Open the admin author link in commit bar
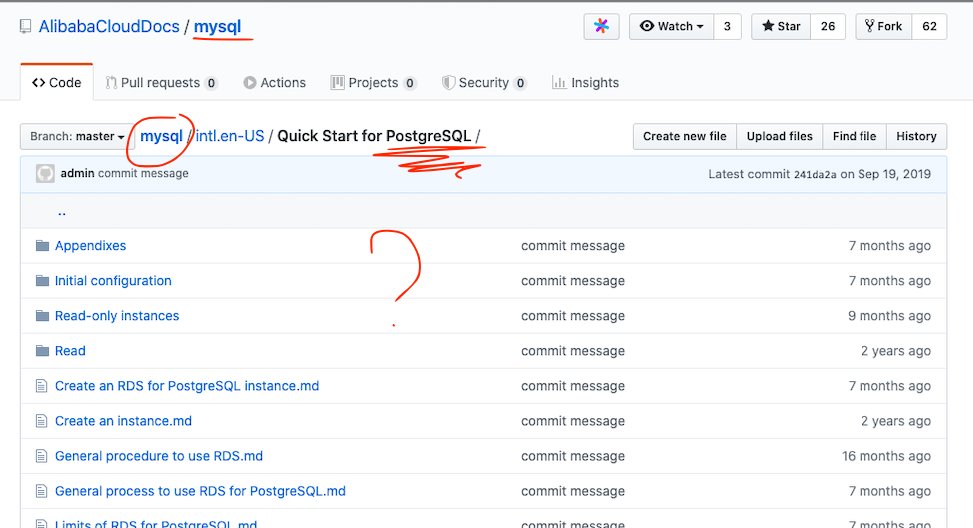 click(78, 174)
